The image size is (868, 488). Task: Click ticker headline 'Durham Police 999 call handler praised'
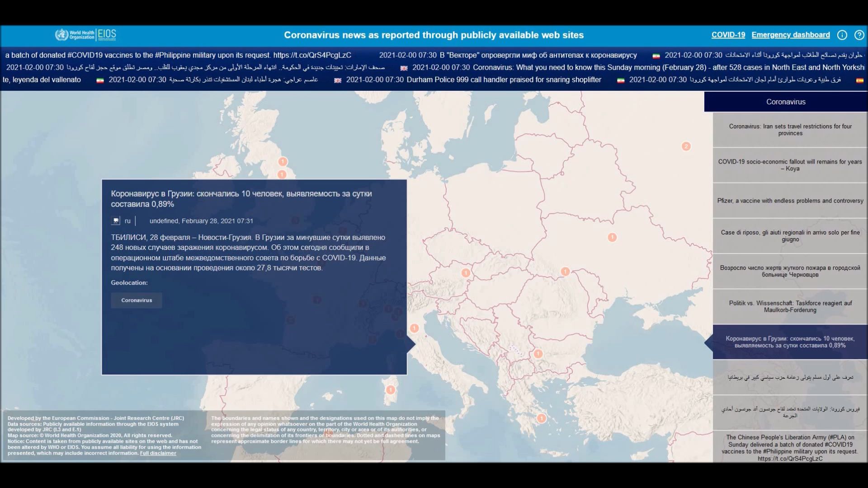click(504, 80)
